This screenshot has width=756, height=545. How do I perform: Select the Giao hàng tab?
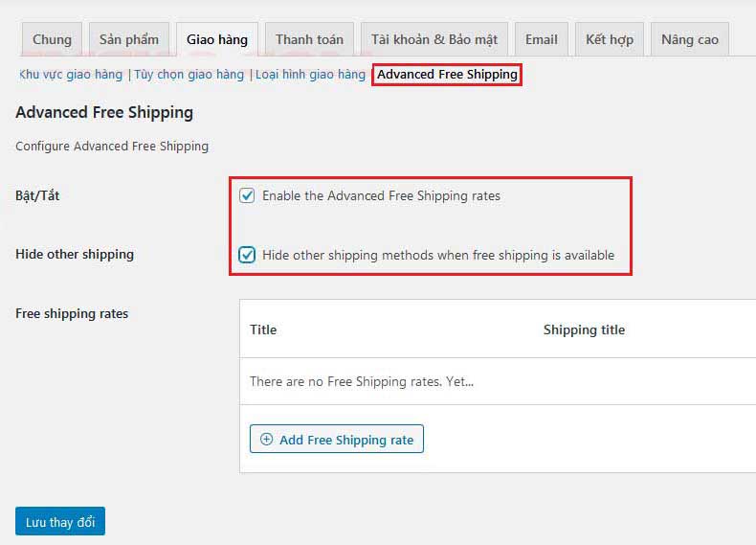217,39
